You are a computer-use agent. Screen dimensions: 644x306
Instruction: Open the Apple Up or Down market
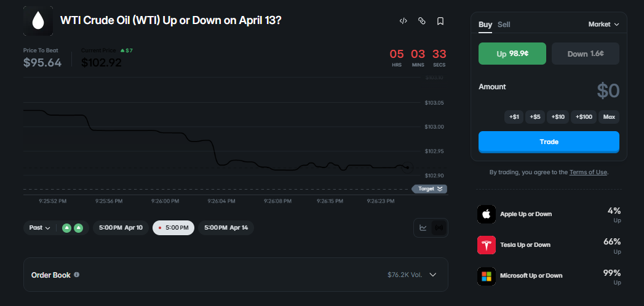click(525, 214)
